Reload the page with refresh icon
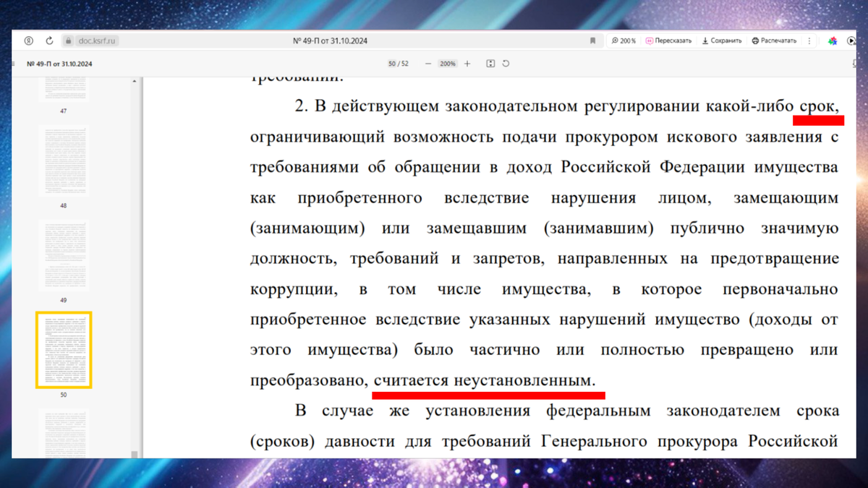The height and width of the screenshot is (488, 868). (49, 41)
